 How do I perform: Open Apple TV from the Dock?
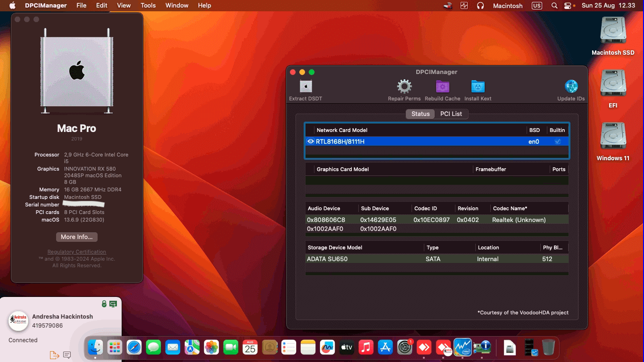(x=347, y=348)
